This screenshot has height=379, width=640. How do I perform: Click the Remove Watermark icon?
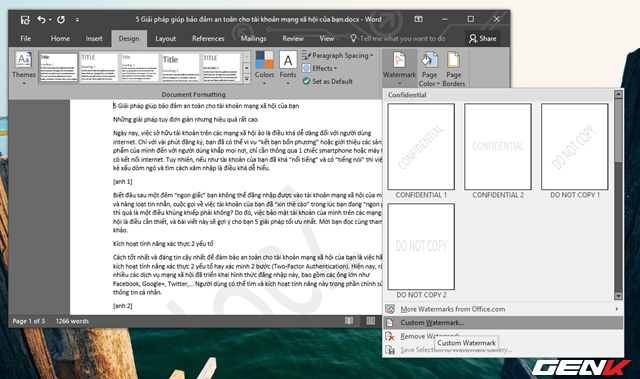click(390, 336)
